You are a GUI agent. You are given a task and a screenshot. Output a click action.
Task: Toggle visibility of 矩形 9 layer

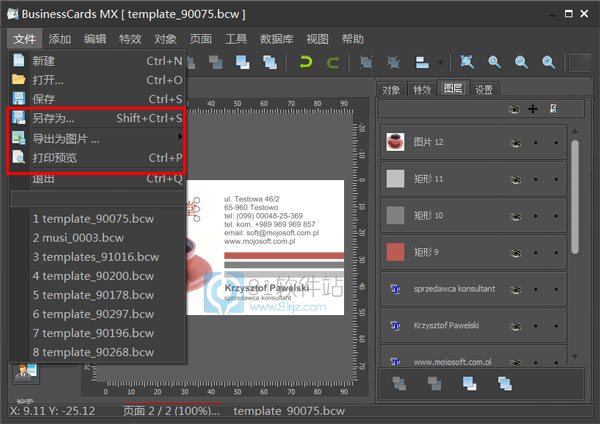(515, 251)
